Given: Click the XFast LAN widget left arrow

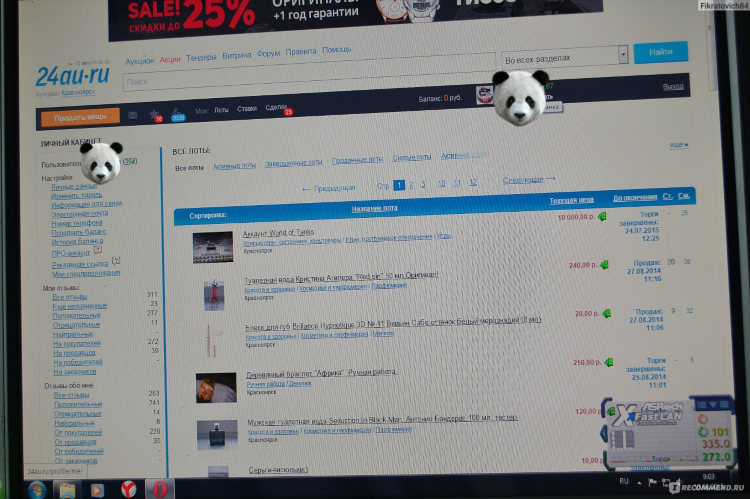Looking at the screenshot, I should tap(604, 434).
